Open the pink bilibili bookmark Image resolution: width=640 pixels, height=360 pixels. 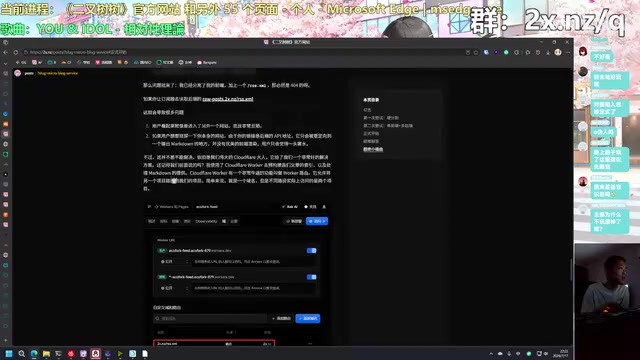pos(104,62)
